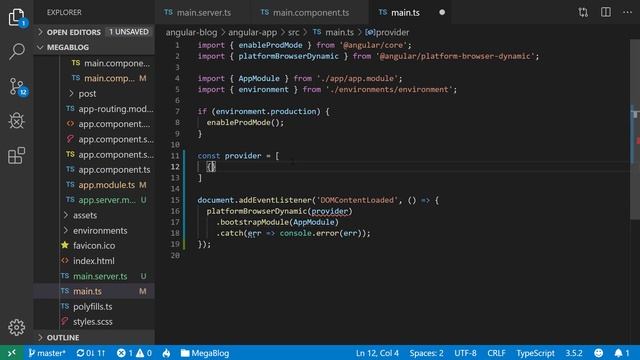Open the errors count in the status bar
Screen dimensions: 640x360
(125, 353)
